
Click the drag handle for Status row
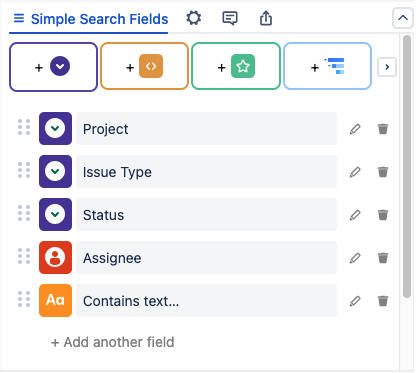point(24,213)
